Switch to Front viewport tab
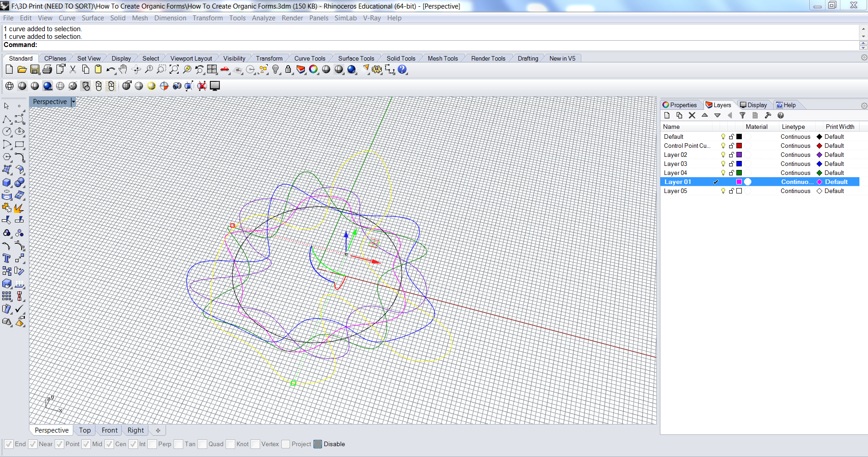This screenshot has height=457, width=868. (109, 430)
